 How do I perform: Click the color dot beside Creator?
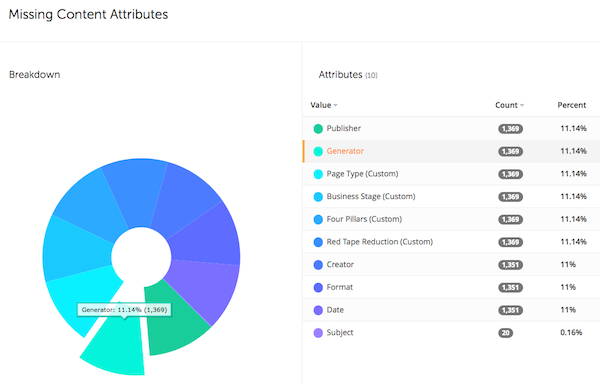pos(318,265)
